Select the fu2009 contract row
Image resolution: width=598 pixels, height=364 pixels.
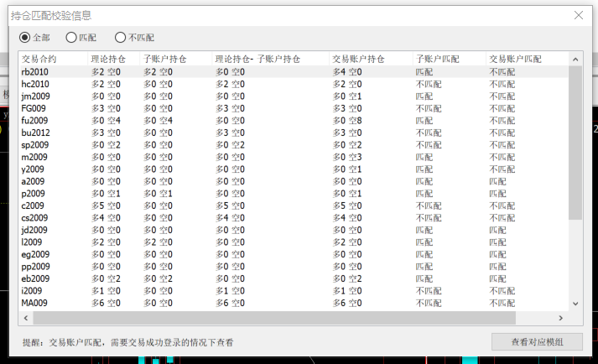click(x=35, y=121)
